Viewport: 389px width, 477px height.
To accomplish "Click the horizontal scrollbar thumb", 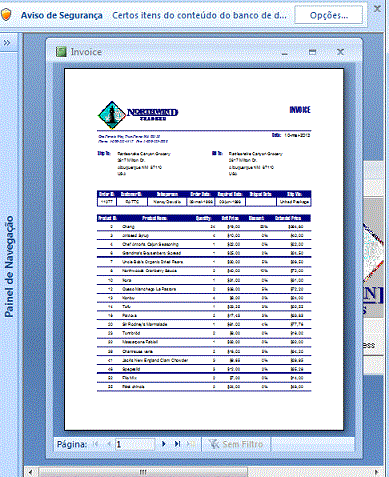I will pyautogui.click(x=143, y=472).
